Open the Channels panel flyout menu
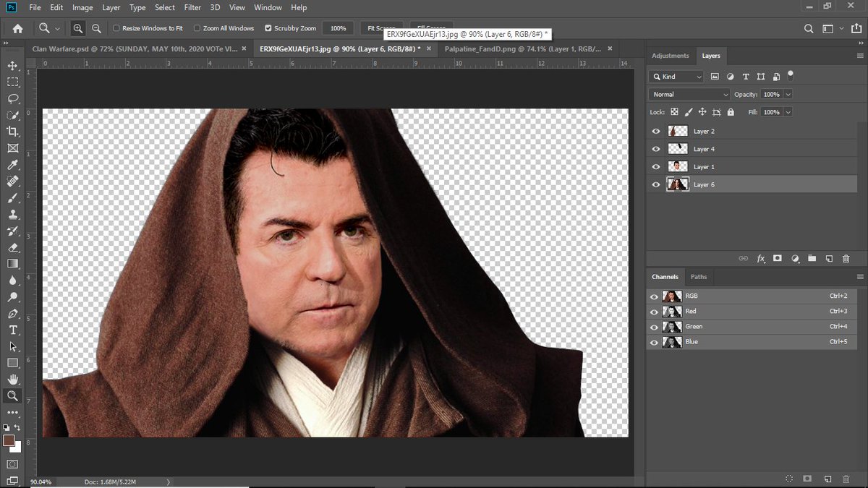This screenshot has height=488, width=868. tap(860, 277)
